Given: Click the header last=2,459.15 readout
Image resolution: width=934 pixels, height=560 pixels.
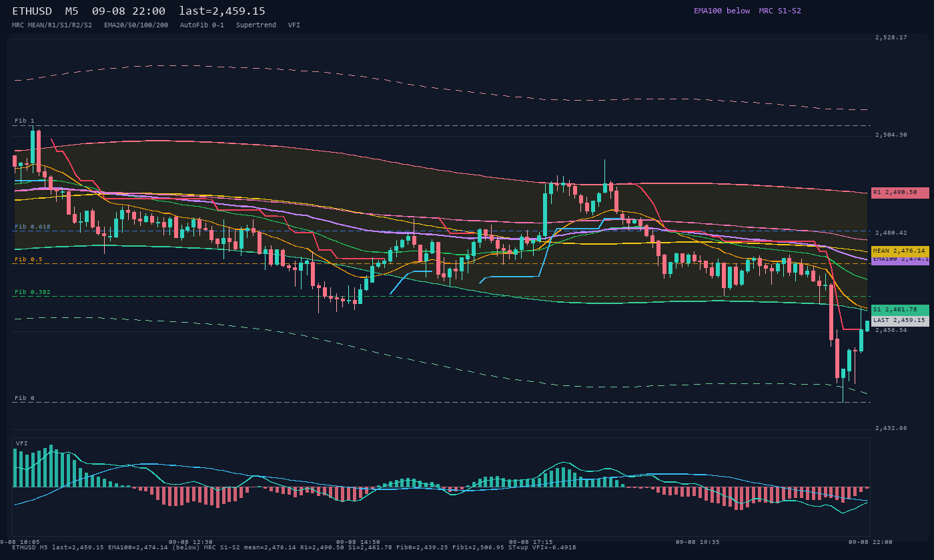Looking at the screenshot, I should 222,11.
